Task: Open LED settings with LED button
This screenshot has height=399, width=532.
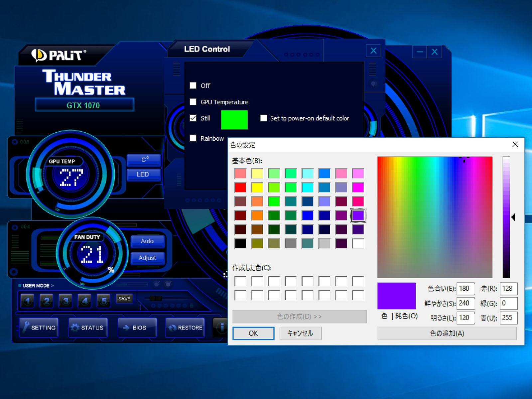Action: [144, 174]
